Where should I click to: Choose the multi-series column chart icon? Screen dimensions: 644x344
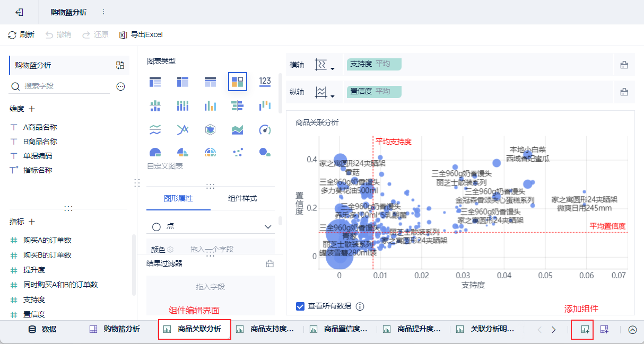pos(210,105)
